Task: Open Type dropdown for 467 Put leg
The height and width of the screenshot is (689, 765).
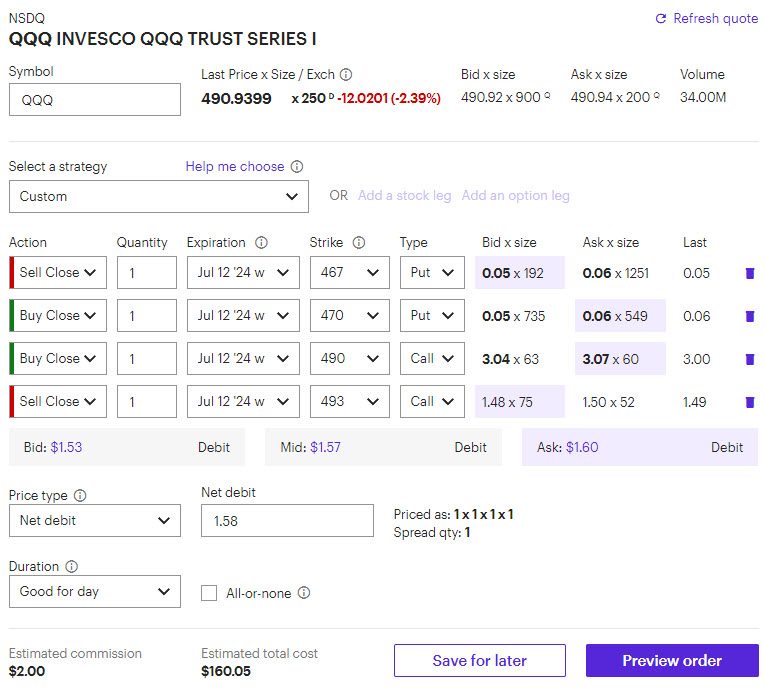Action: coord(432,273)
